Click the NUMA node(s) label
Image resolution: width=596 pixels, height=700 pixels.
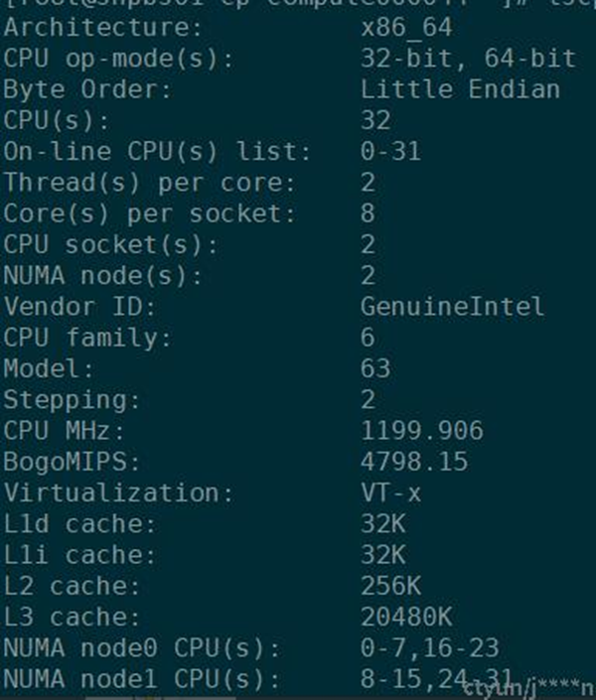pyautogui.click(x=103, y=275)
